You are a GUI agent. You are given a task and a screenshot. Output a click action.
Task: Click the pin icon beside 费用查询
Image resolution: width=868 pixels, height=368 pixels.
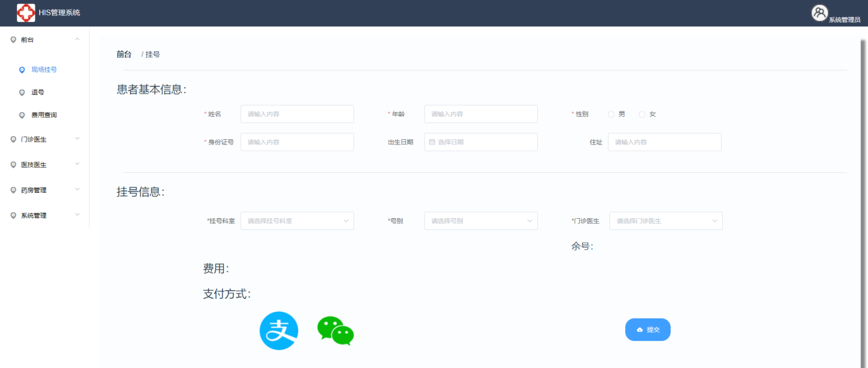coord(22,115)
